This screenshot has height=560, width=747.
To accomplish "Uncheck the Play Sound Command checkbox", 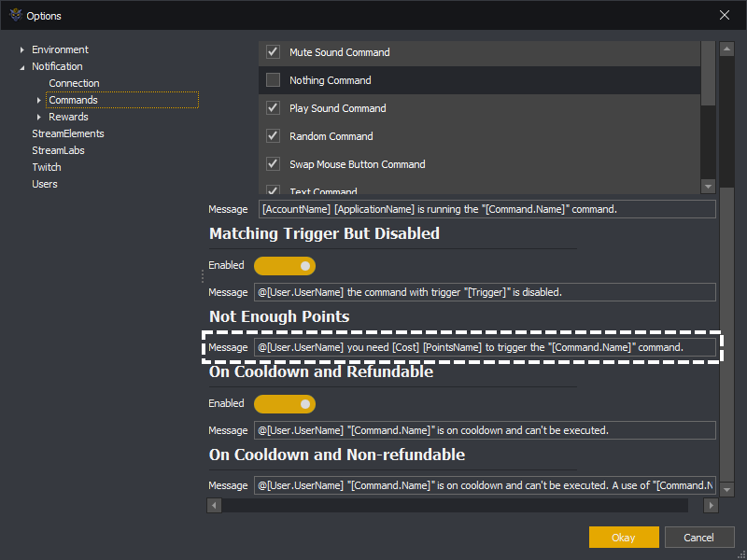I will click(x=273, y=107).
